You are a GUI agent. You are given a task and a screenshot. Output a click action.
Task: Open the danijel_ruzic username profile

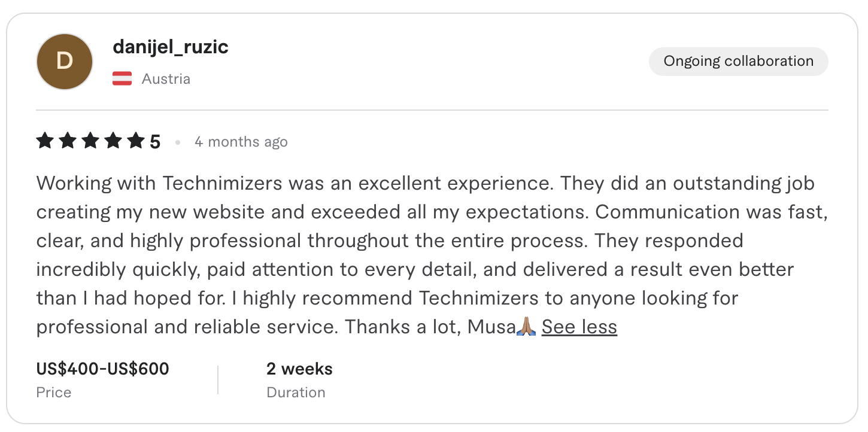click(x=171, y=47)
